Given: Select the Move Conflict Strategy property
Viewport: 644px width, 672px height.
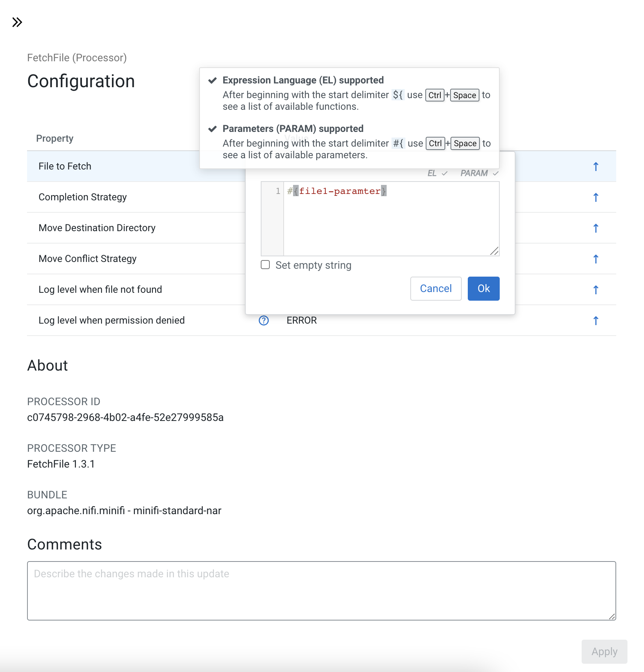Looking at the screenshot, I should (x=113, y=259).
